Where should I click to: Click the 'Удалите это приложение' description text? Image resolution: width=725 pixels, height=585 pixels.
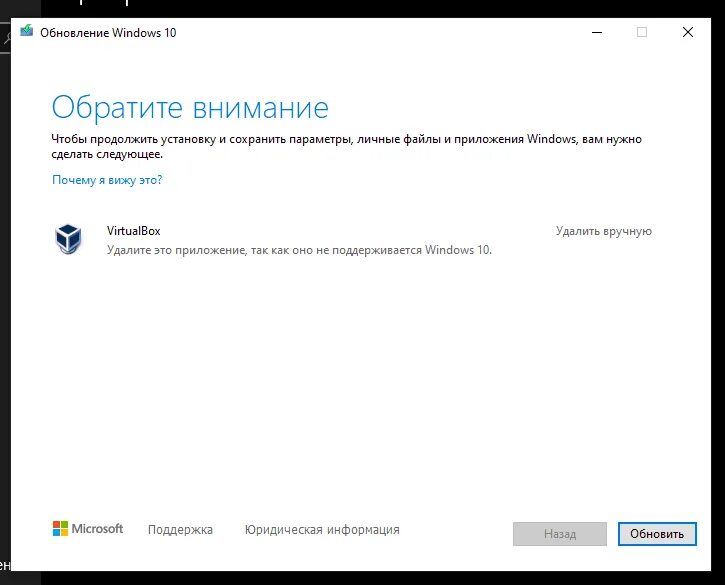click(299, 250)
